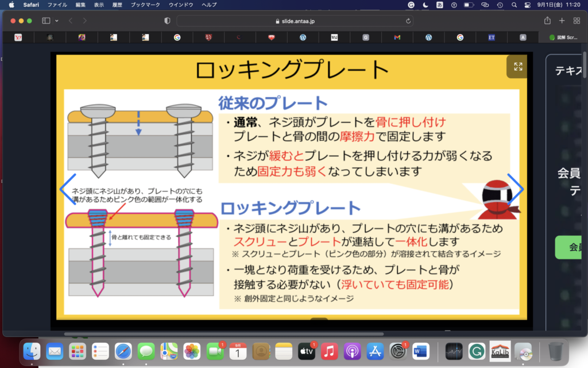Click the Safari share icon
The image size is (588, 368).
[x=547, y=21]
